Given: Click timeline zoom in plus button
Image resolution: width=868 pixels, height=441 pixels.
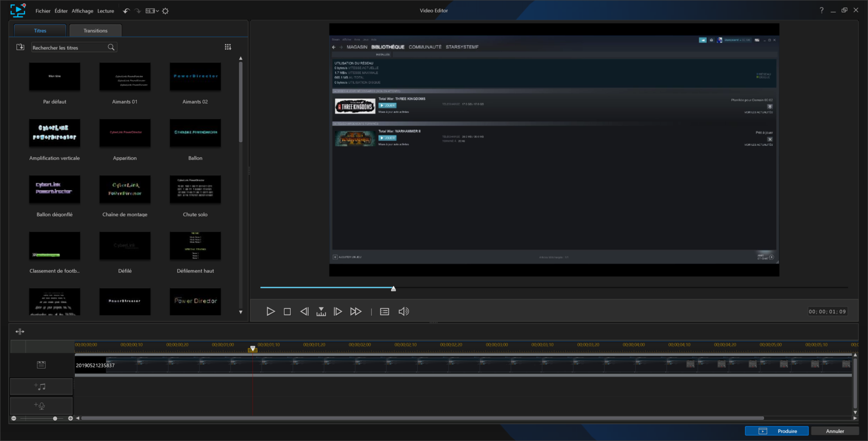Looking at the screenshot, I should [x=71, y=418].
